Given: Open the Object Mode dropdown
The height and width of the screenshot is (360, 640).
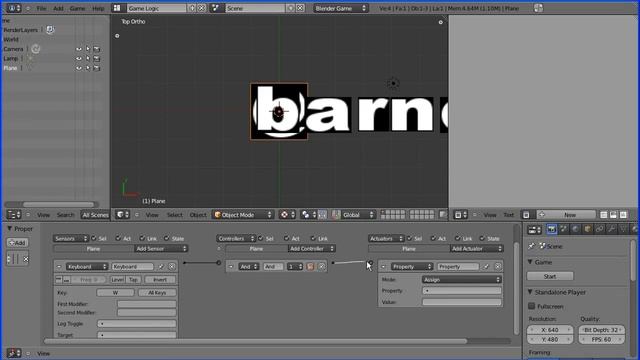Looking at the screenshot, I should point(243,215).
